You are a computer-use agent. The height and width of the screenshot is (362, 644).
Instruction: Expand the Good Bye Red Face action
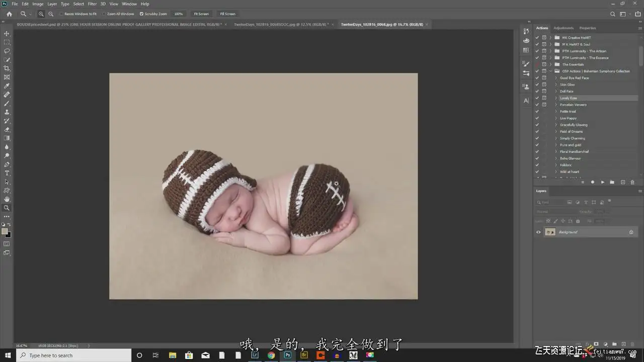click(556, 78)
